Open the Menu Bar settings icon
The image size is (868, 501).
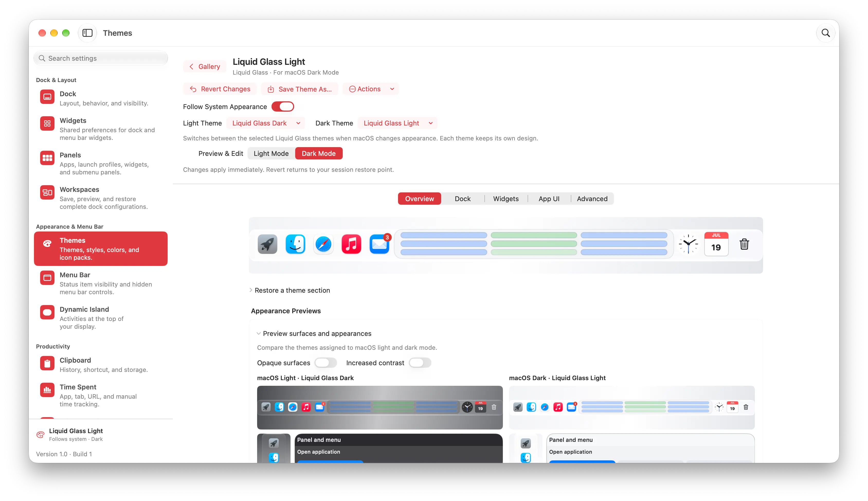click(47, 278)
